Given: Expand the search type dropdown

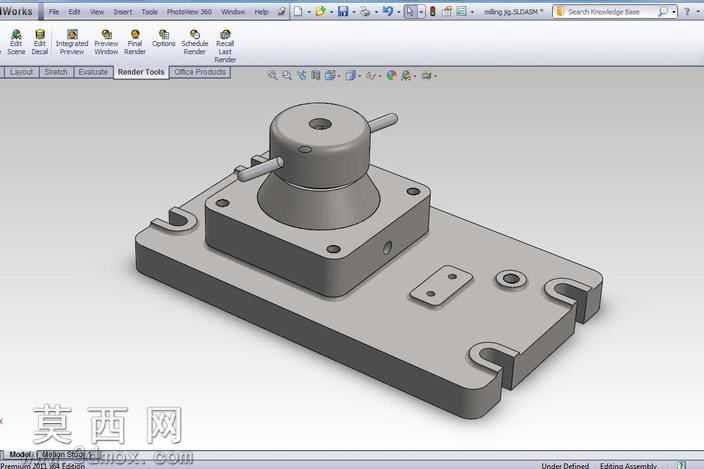Looking at the screenshot, I should (674, 12).
